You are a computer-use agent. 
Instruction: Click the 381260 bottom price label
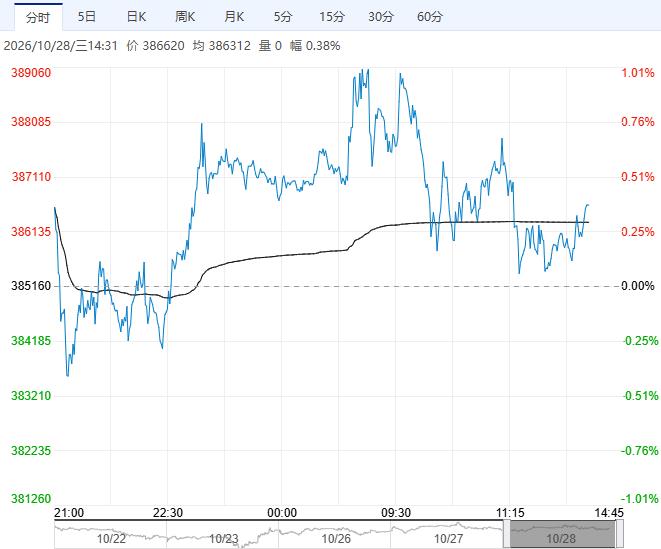coord(31,499)
